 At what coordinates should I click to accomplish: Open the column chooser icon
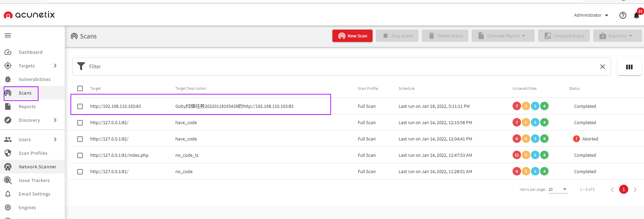629,67
